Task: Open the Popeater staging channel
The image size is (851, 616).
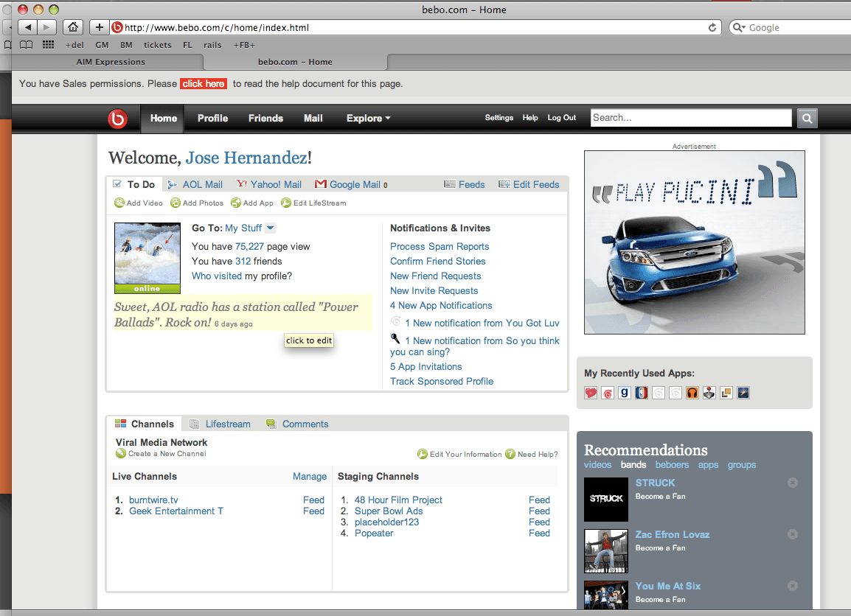Action: coord(374,533)
